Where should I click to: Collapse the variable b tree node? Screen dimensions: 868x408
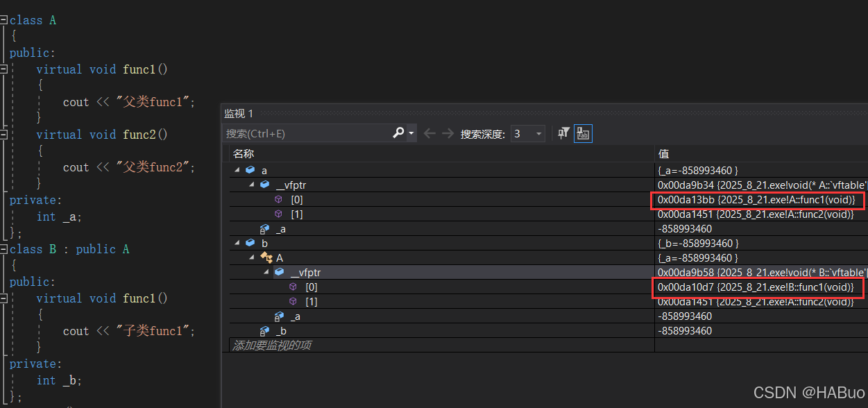[x=237, y=244]
